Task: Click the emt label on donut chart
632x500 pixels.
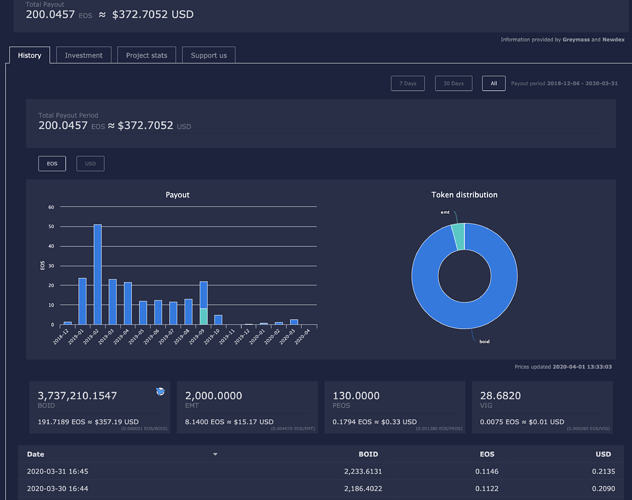Action: coord(445,212)
